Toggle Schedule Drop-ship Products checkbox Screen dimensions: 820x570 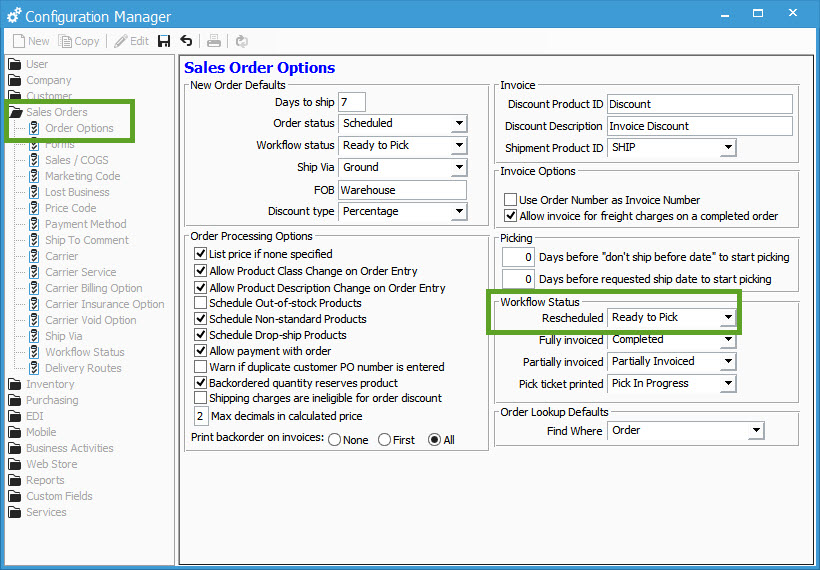(200, 335)
